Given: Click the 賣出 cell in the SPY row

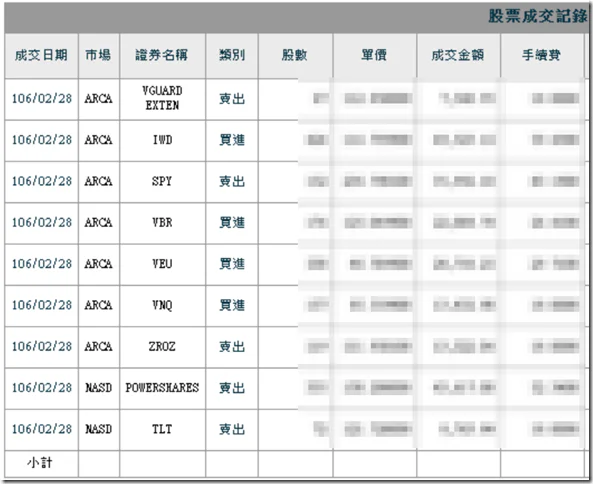Looking at the screenshot, I should pos(232,181).
